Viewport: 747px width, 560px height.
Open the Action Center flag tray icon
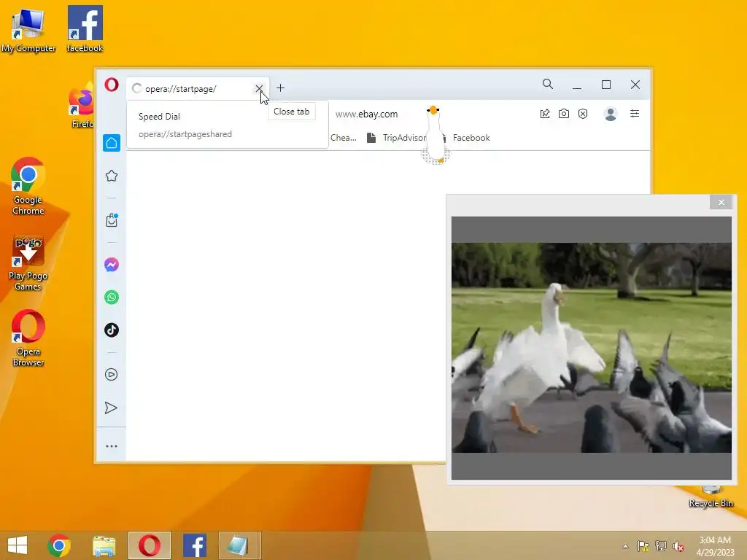click(x=643, y=546)
